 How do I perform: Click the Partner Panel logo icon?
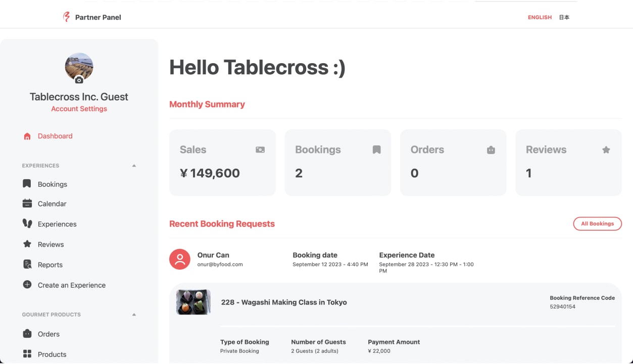(66, 17)
